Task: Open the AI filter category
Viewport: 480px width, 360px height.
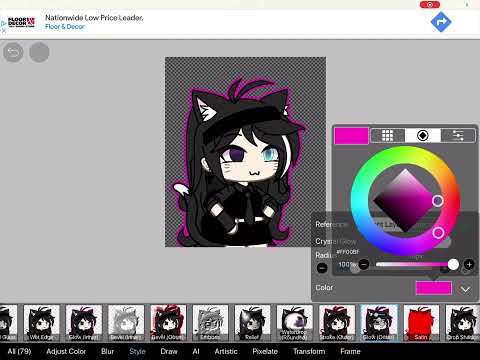Action: pos(196,351)
